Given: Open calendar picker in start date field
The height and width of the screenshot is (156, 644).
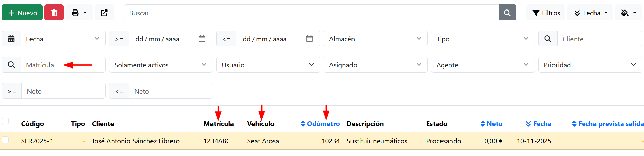Looking at the screenshot, I should pyautogui.click(x=202, y=39).
